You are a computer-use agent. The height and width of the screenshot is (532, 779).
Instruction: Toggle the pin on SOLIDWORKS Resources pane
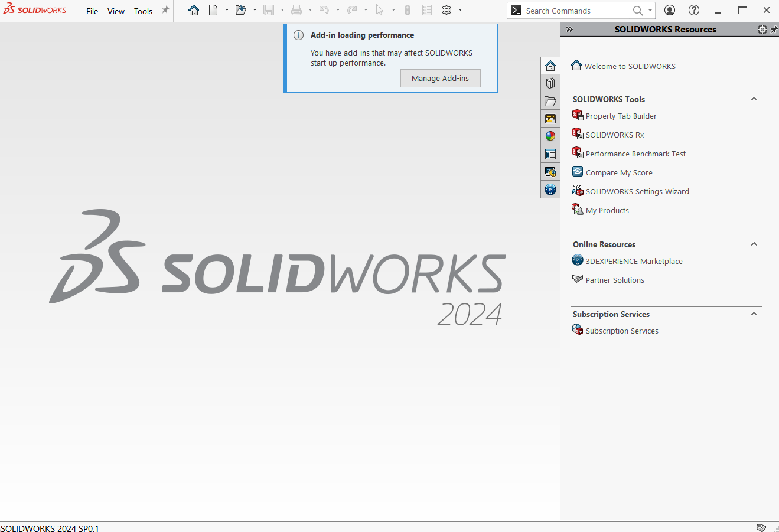click(774, 29)
